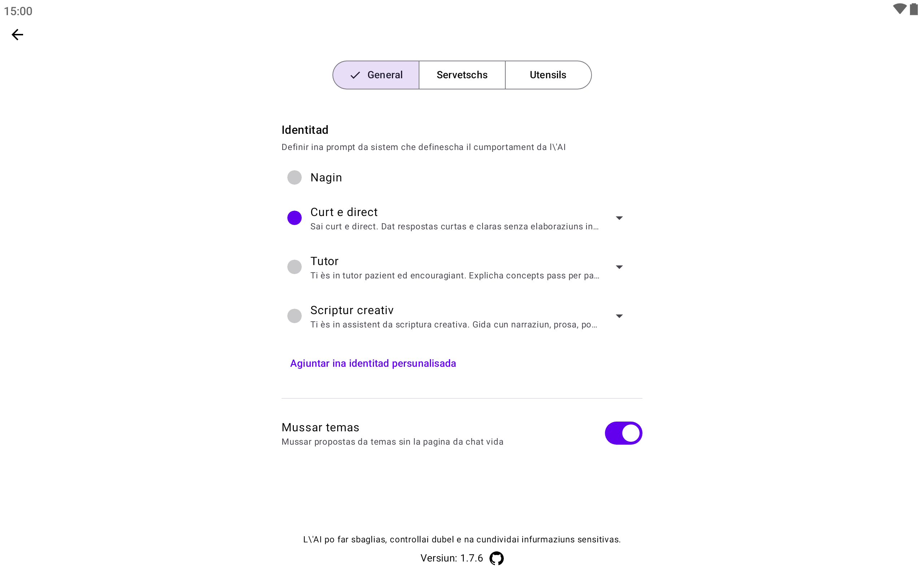Choose the Scriptur creativ radio button

pyautogui.click(x=295, y=316)
